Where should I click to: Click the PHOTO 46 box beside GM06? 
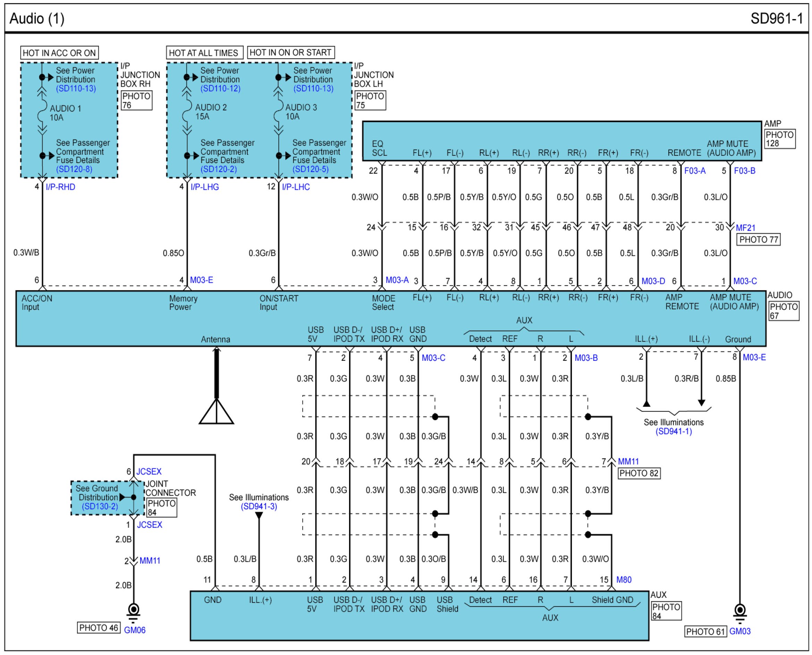click(x=99, y=628)
